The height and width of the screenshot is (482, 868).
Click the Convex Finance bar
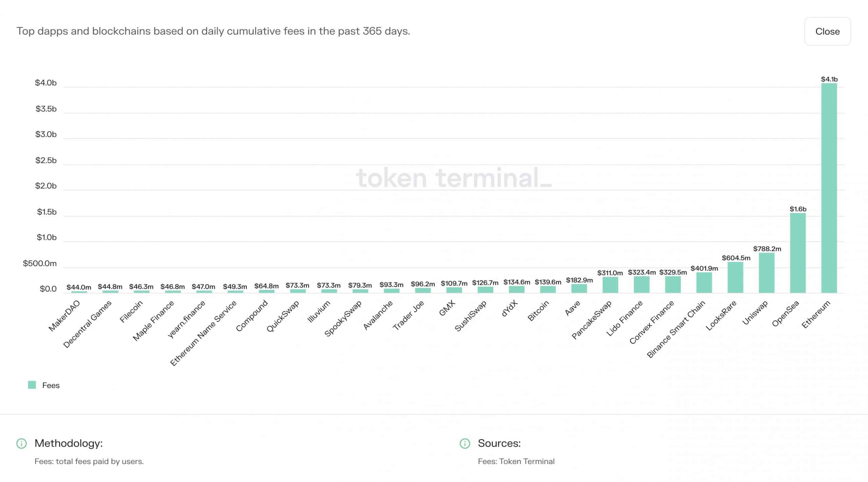coord(673,285)
